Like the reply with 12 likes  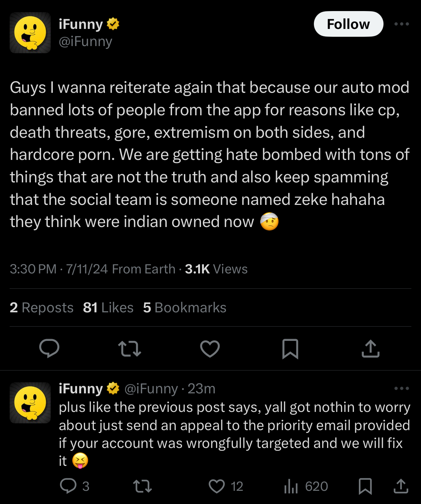tap(226, 486)
